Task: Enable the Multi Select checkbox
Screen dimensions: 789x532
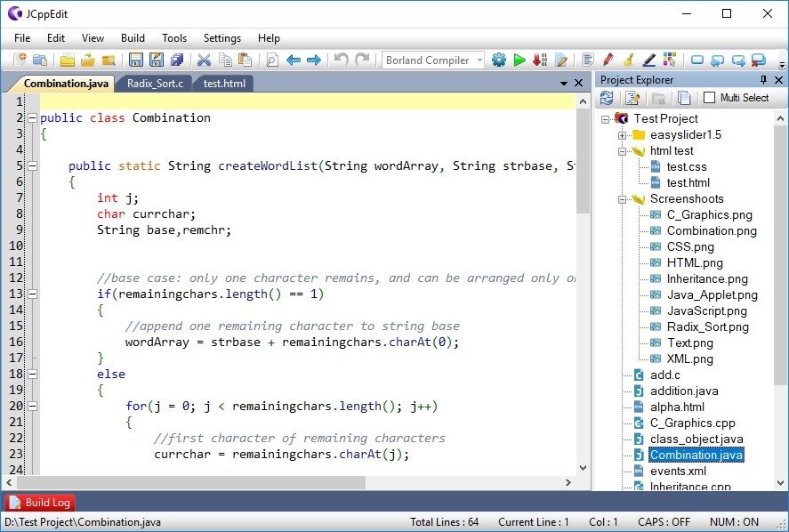Action: pyautogui.click(x=709, y=98)
